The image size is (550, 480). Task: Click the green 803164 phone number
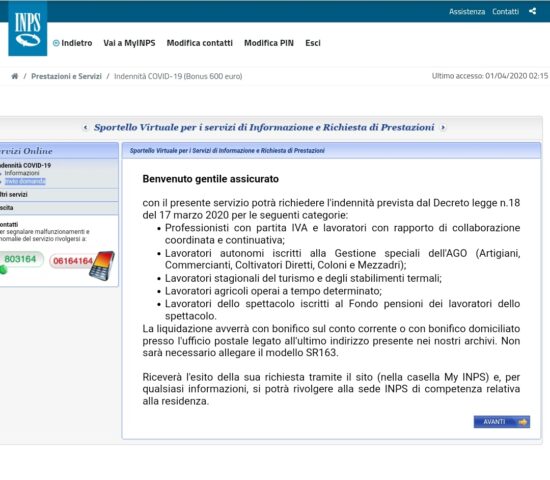click(x=20, y=259)
